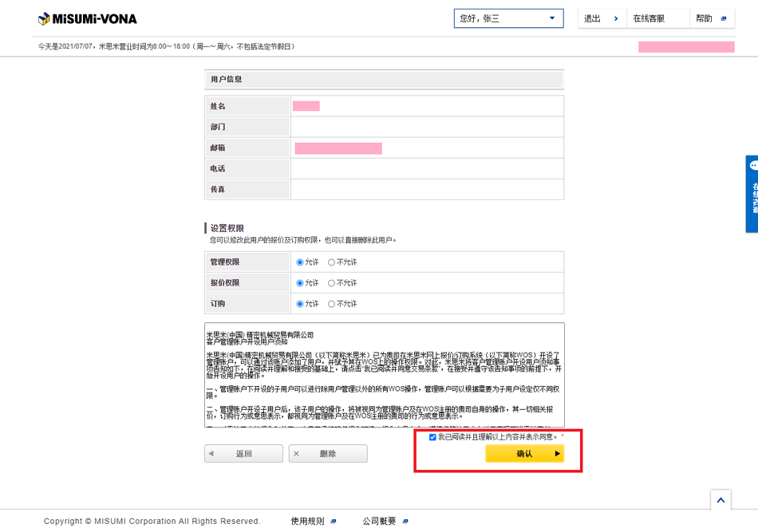Toggle the agreement checkbox 我已阅读并且理解

coord(432,437)
